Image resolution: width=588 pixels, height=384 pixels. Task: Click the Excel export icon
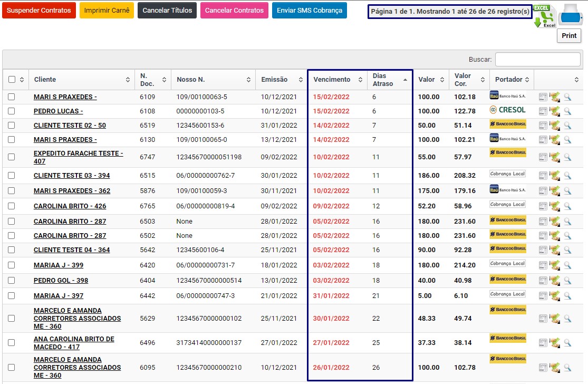pyautogui.click(x=545, y=16)
